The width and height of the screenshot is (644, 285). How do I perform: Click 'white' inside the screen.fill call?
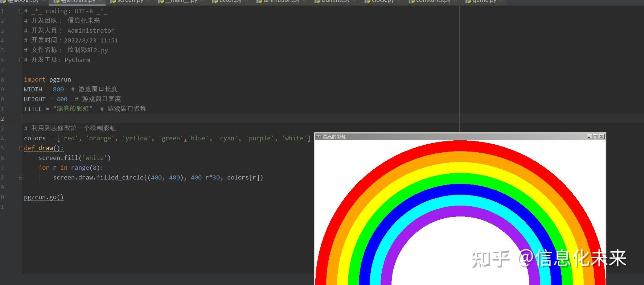point(95,158)
